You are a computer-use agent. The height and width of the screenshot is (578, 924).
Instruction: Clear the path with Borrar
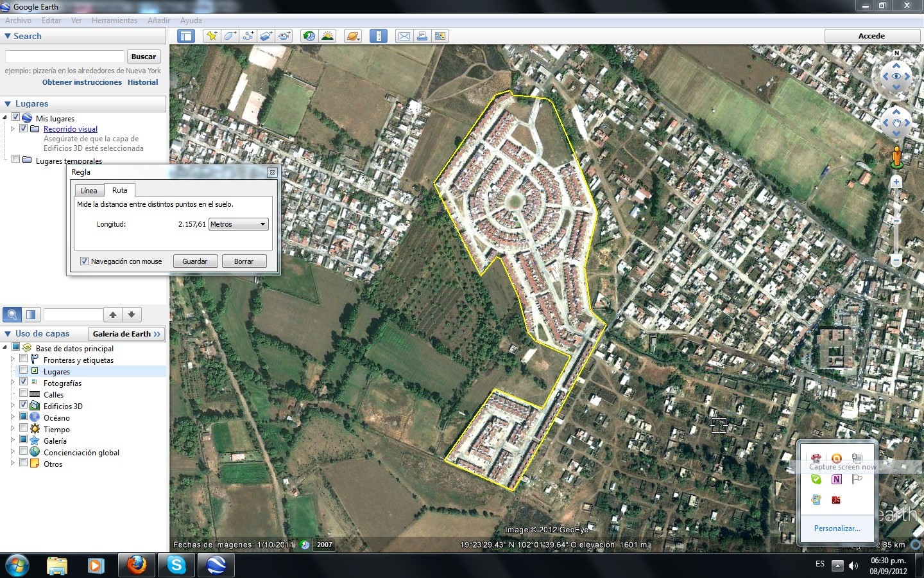244,261
